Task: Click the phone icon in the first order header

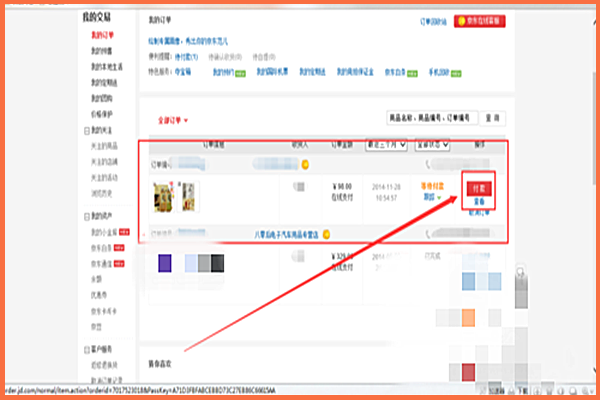Action: pyautogui.click(x=428, y=164)
